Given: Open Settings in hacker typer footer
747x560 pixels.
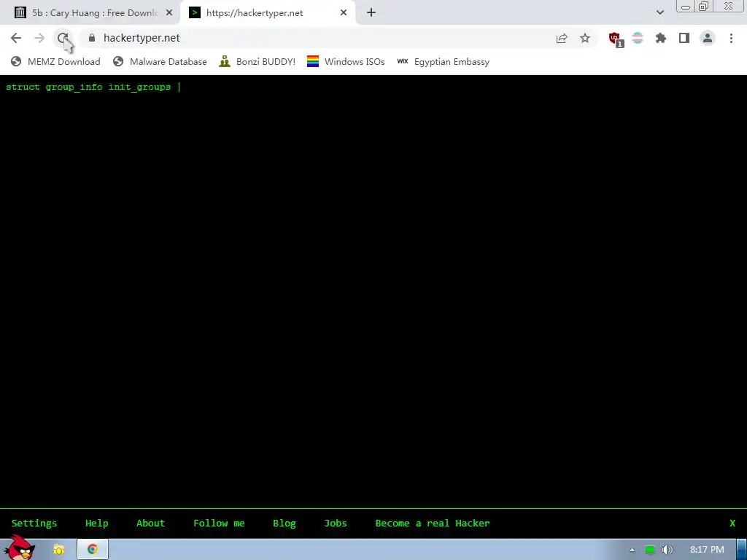Looking at the screenshot, I should tap(34, 523).
